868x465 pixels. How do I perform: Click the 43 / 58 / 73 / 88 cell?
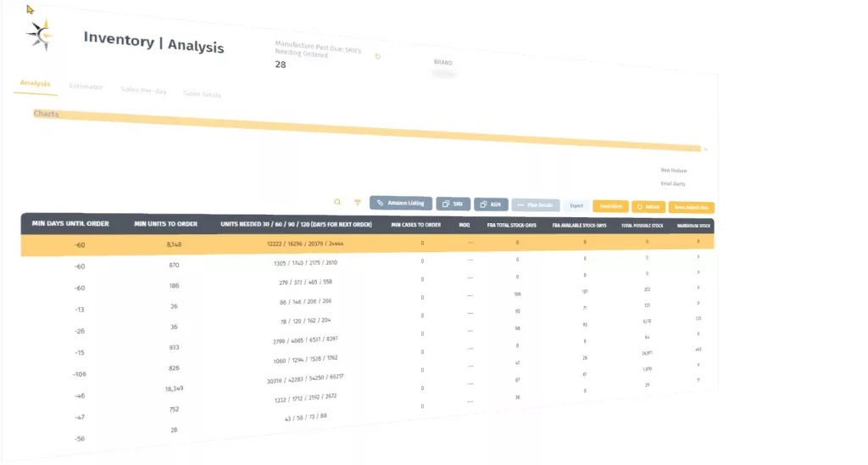(305, 417)
